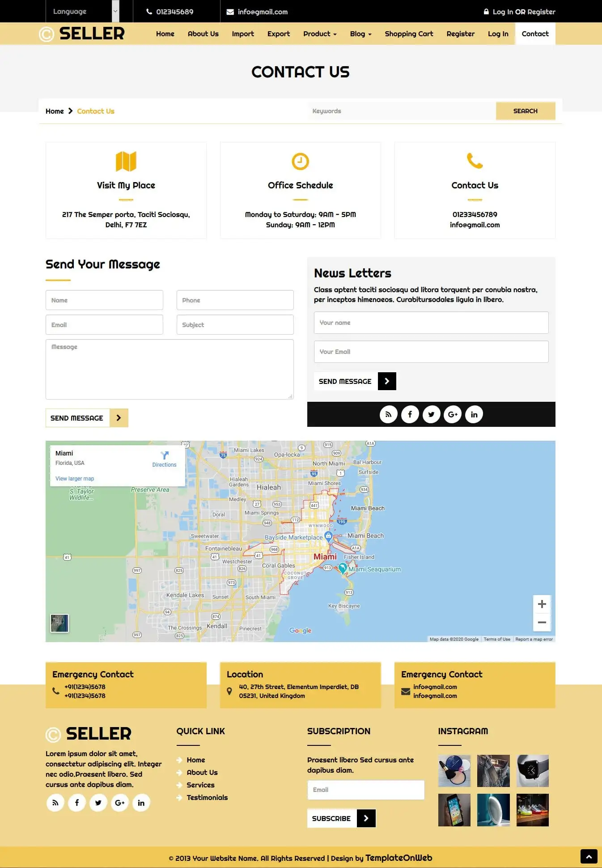Select Export in the navigation bar
The image size is (602, 868).
[279, 34]
